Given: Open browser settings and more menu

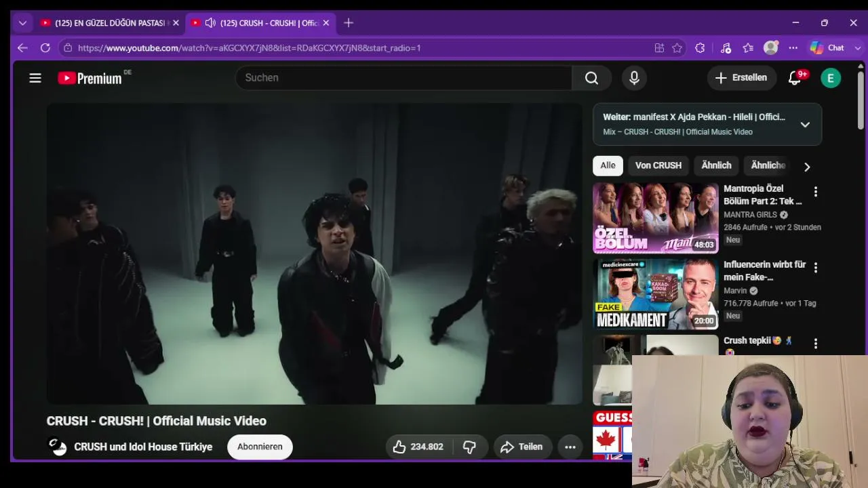Looking at the screenshot, I should (793, 48).
